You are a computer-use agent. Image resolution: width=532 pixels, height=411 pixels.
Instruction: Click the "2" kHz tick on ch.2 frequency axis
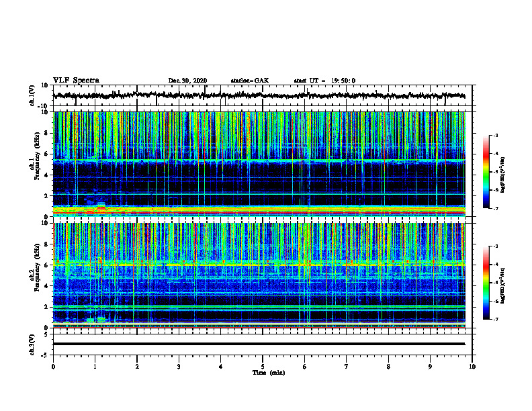[46, 307]
